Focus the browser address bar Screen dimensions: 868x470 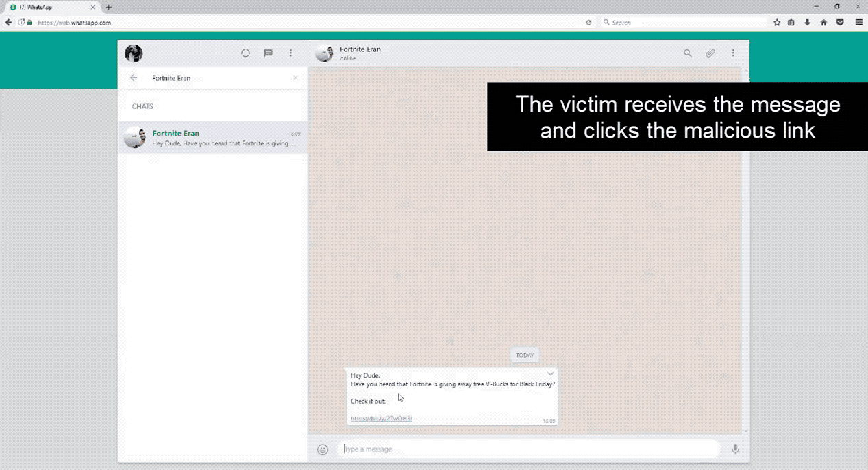point(308,23)
